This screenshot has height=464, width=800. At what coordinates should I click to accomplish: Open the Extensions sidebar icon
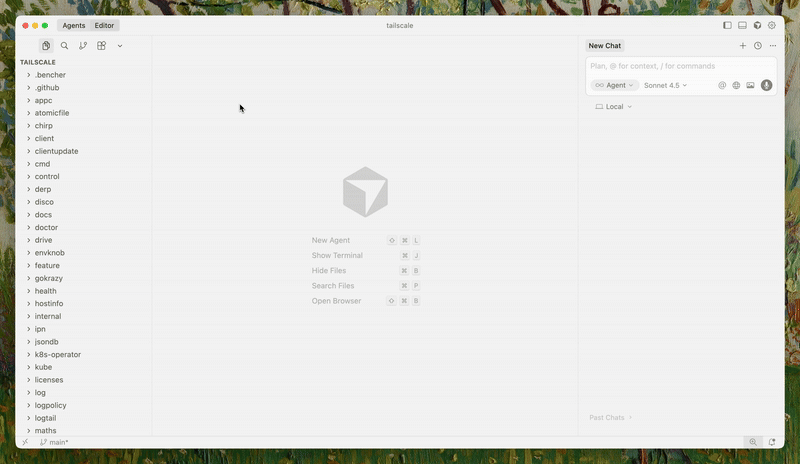102,46
